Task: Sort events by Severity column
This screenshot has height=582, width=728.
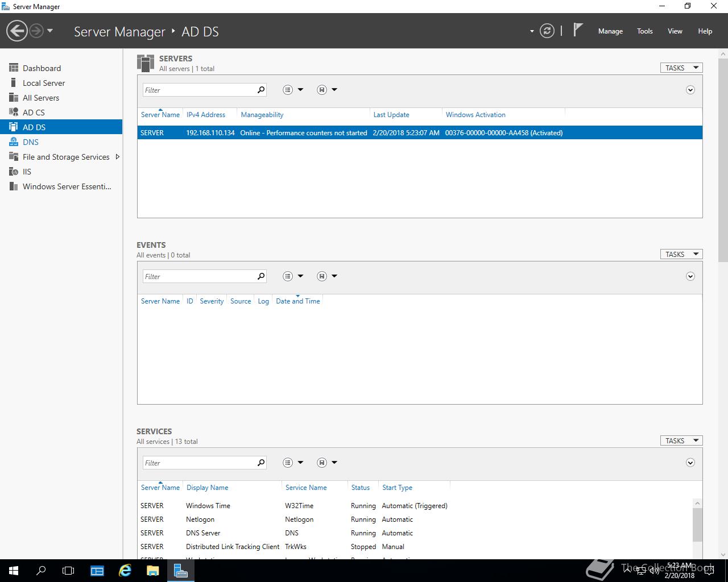Action: [212, 301]
